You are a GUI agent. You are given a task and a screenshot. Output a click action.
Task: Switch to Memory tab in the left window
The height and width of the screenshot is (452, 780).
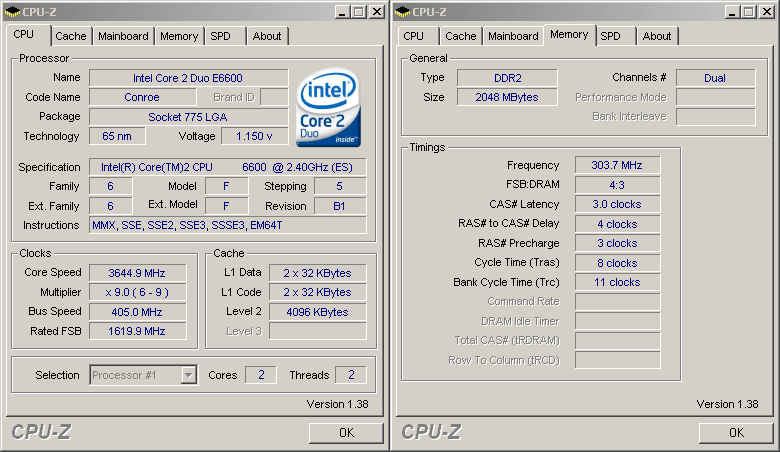tap(179, 36)
